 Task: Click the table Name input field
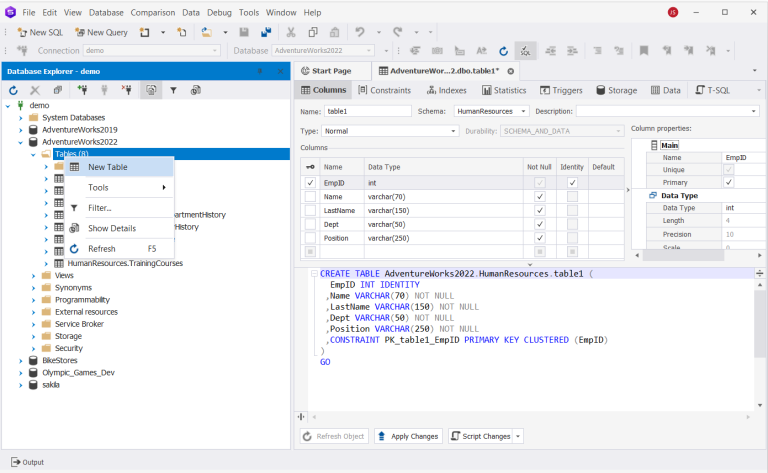click(x=368, y=111)
